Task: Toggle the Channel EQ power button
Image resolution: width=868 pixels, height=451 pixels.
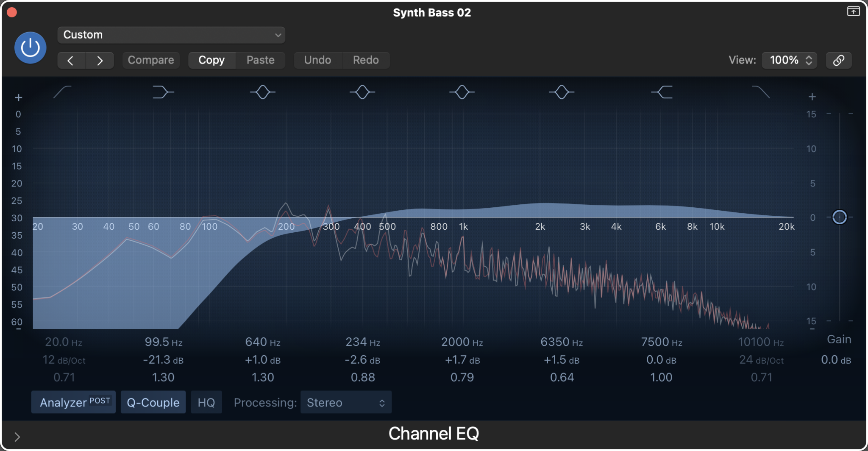Action: 30,47
